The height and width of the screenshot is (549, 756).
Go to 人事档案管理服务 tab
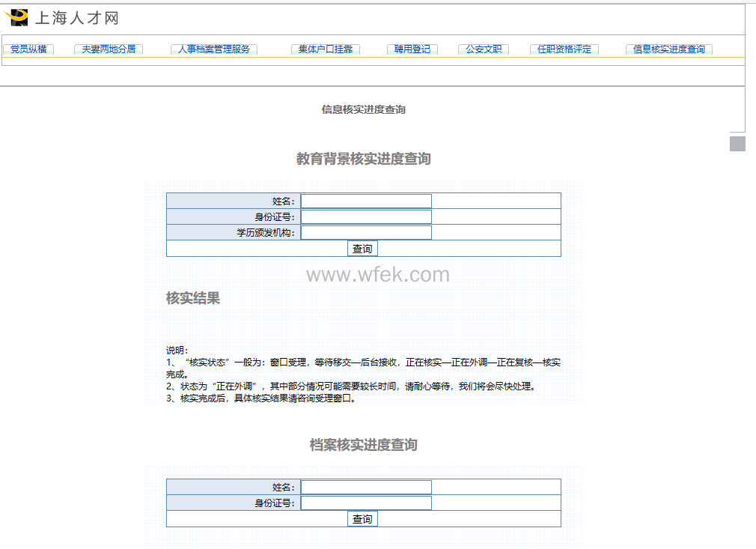pos(214,49)
